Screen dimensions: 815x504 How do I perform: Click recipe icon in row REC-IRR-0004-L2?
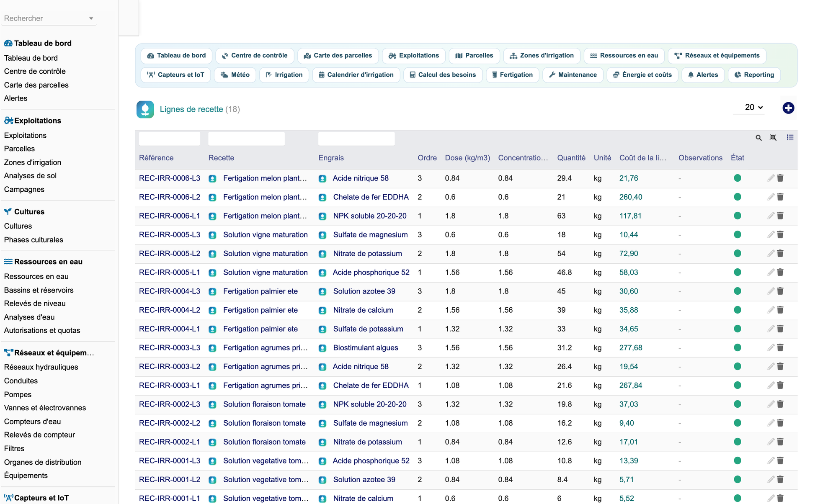click(x=213, y=311)
